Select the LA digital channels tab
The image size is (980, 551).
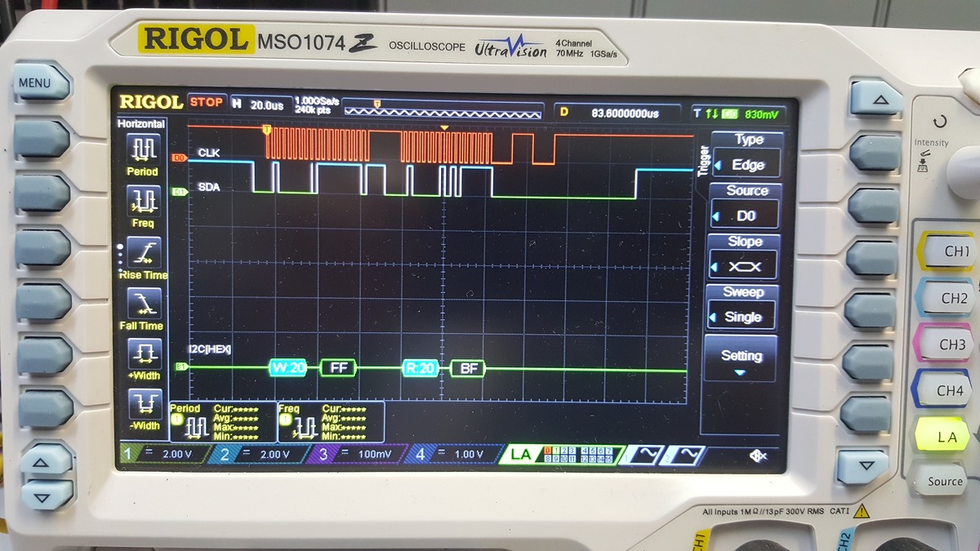(561, 455)
